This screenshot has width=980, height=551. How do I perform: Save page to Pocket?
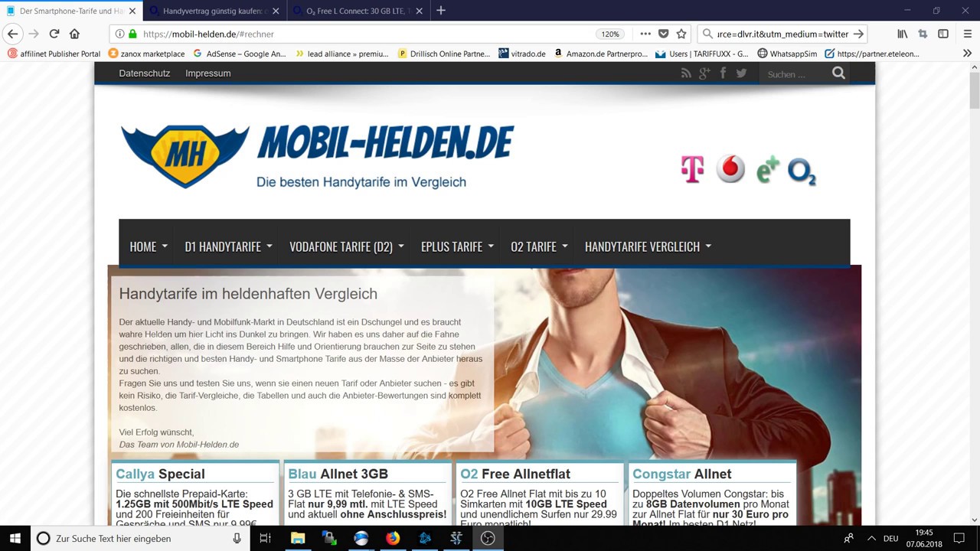click(x=664, y=34)
